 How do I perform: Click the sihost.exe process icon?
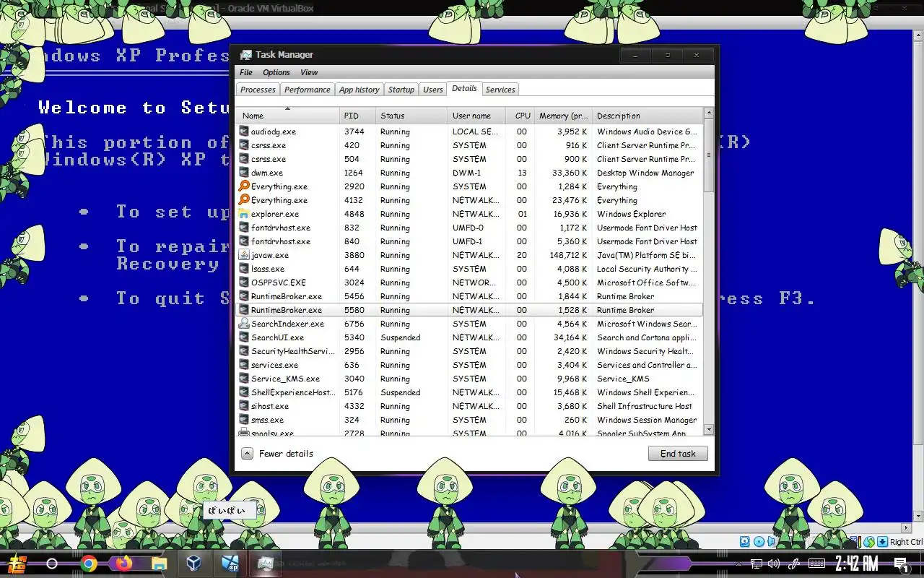point(244,406)
